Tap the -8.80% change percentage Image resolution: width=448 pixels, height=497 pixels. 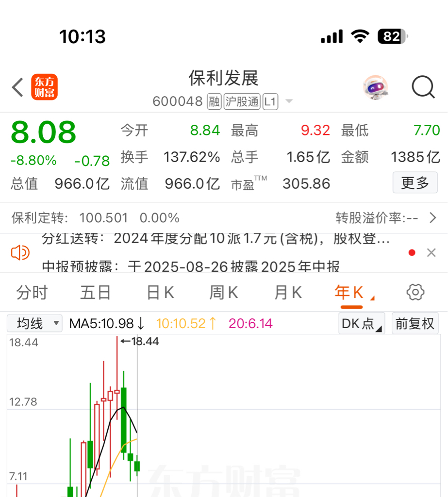coord(33,160)
